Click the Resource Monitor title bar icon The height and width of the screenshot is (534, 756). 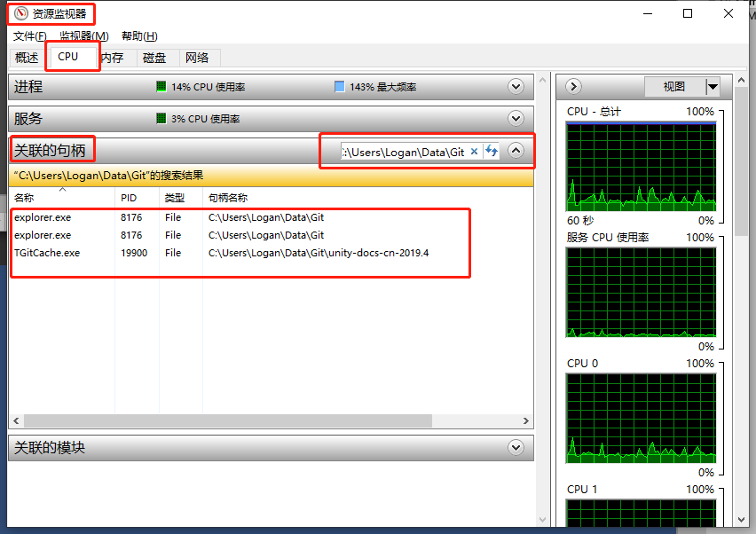click(x=21, y=13)
